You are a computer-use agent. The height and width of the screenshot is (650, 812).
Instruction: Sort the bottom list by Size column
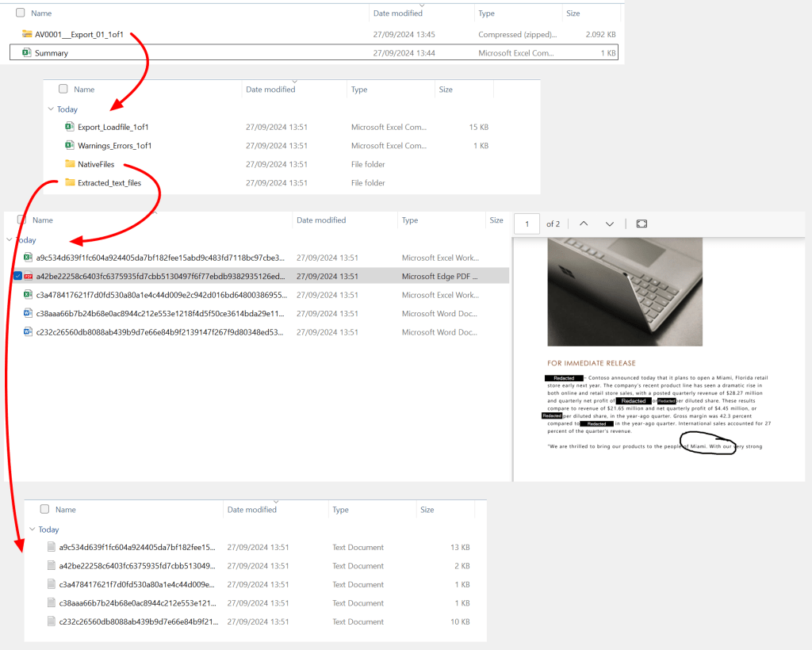pyautogui.click(x=427, y=510)
